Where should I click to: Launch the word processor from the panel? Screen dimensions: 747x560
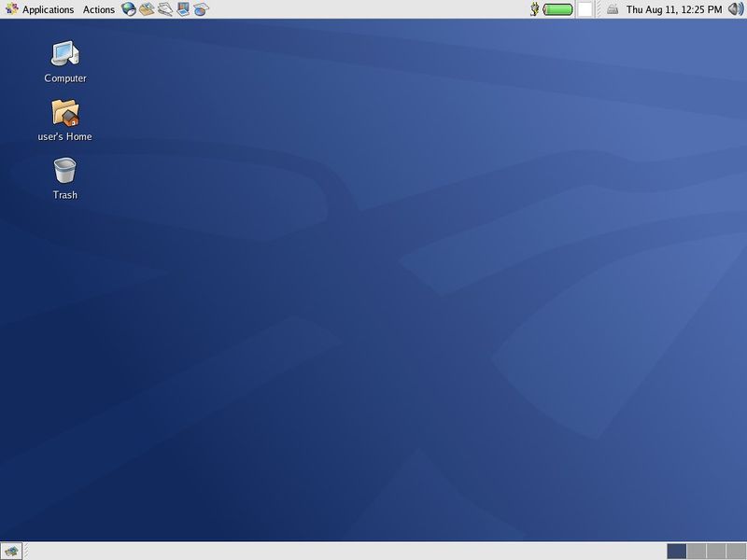click(165, 9)
